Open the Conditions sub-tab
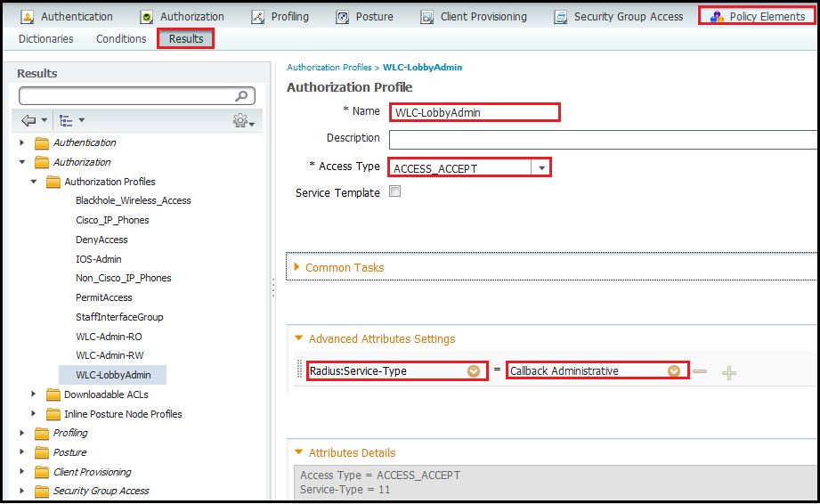This screenshot has width=820, height=504. pos(121,38)
